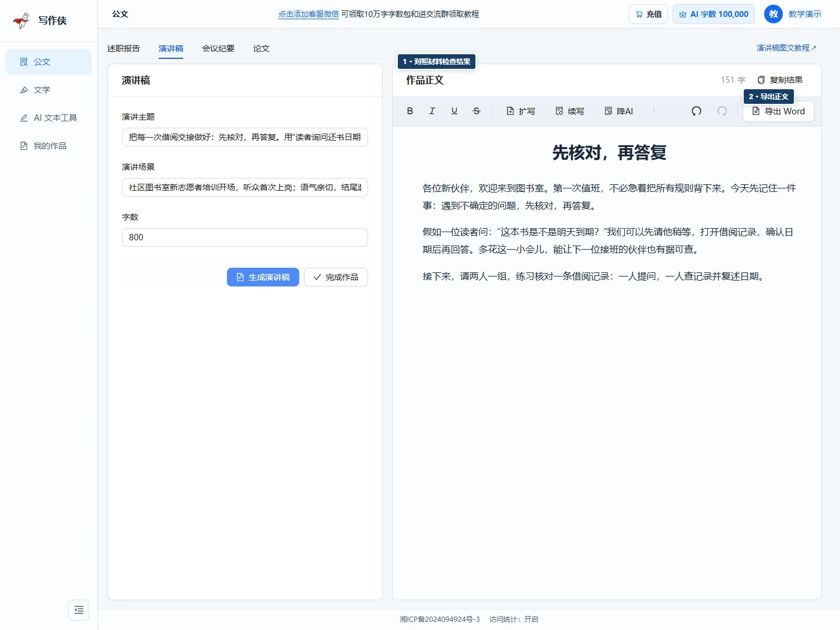Undo the last edit
The image size is (840, 630).
pyautogui.click(x=696, y=111)
